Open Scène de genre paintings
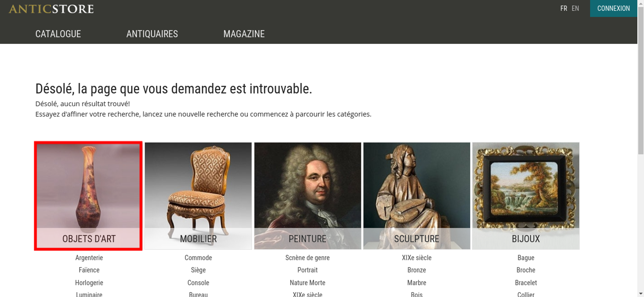This screenshot has height=297, width=644. click(308, 257)
